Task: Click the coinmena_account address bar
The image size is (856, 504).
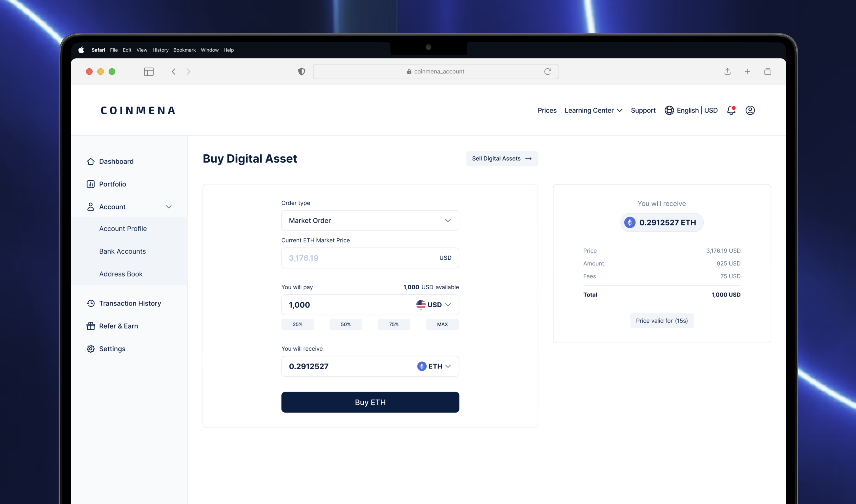Action: (x=436, y=72)
